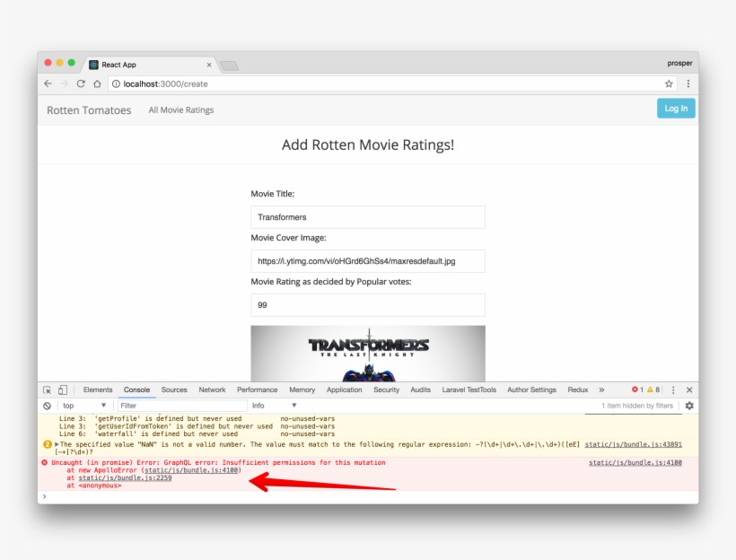Open the Author Settings tab
This screenshot has width=736, height=560.
[531, 389]
